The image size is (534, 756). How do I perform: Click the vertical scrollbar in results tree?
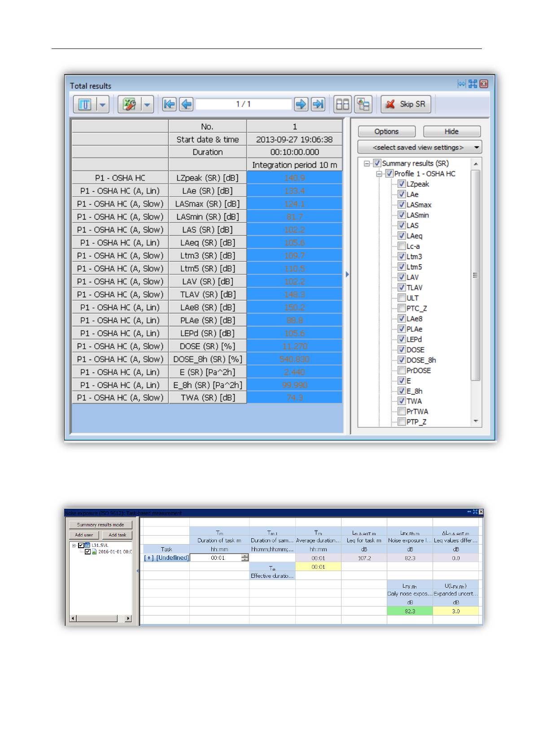click(x=476, y=275)
